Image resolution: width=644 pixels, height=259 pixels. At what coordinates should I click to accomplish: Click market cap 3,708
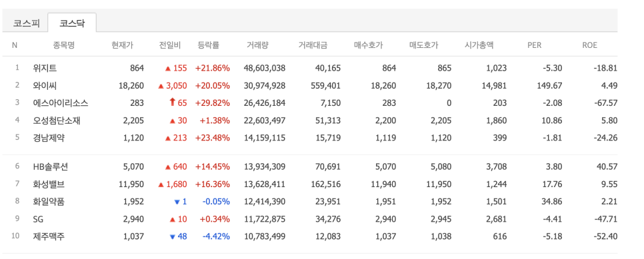coord(496,167)
